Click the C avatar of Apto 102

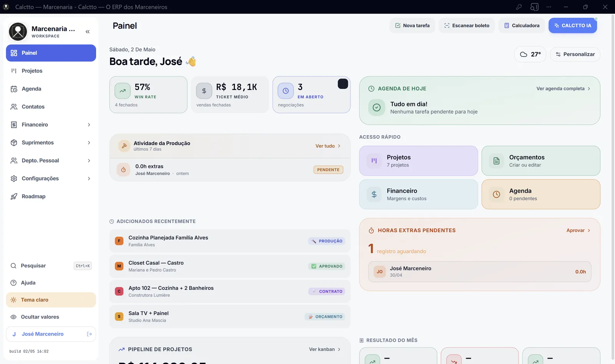(119, 291)
